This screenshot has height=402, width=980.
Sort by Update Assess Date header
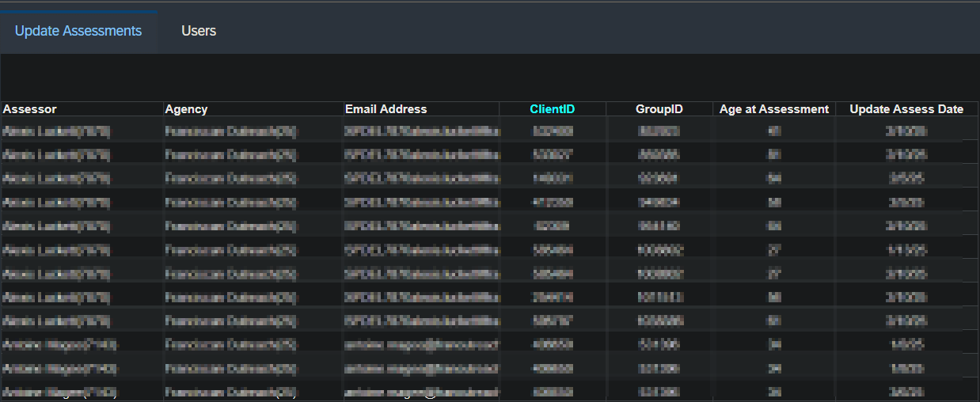[x=906, y=109]
